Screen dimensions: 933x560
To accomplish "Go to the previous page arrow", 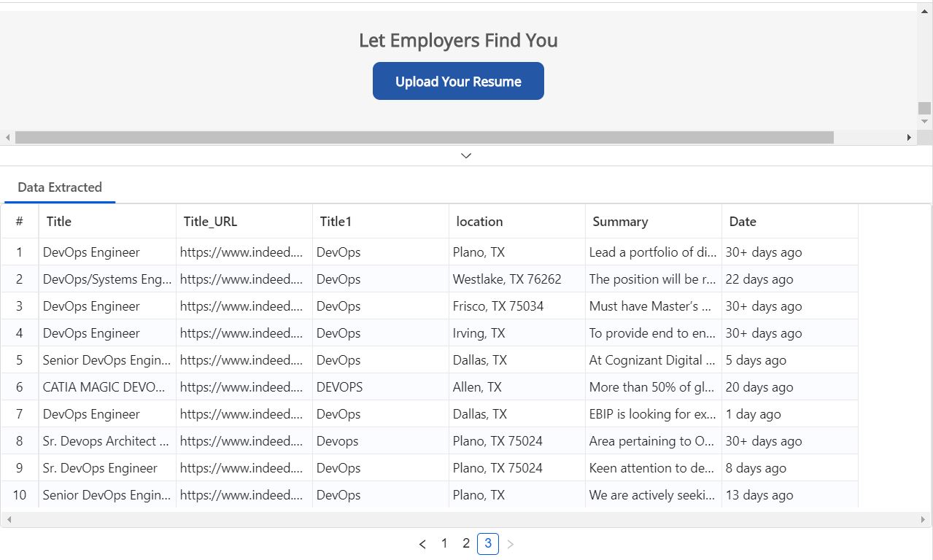I will tap(422, 544).
